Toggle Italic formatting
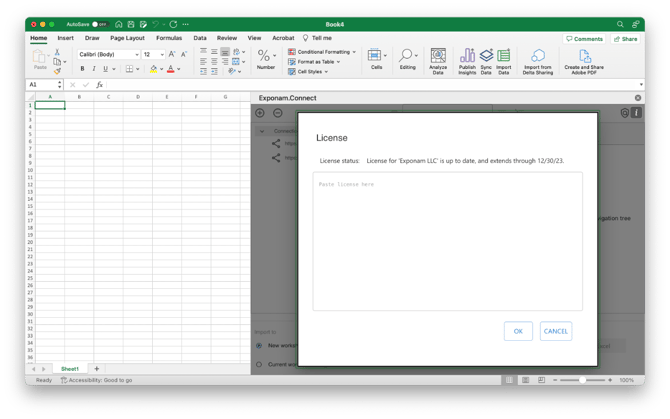This screenshot has width=670, height=419. coord(94,69)
